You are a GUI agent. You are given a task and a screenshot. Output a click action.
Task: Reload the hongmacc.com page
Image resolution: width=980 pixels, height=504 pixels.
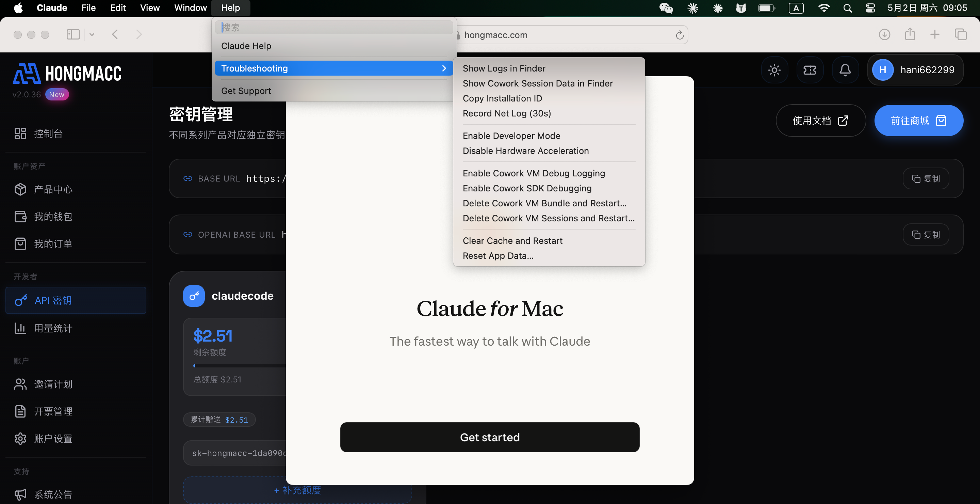680,35
